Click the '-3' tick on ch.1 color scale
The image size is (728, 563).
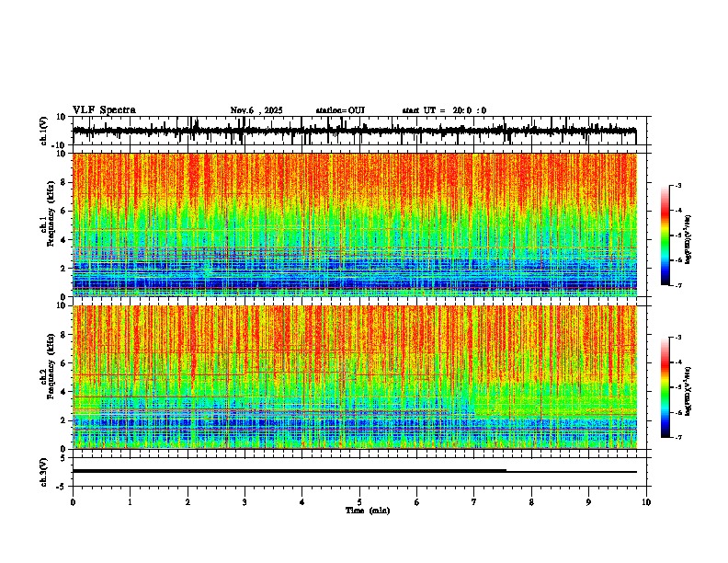pyautogui.click(x=677, y=186)
